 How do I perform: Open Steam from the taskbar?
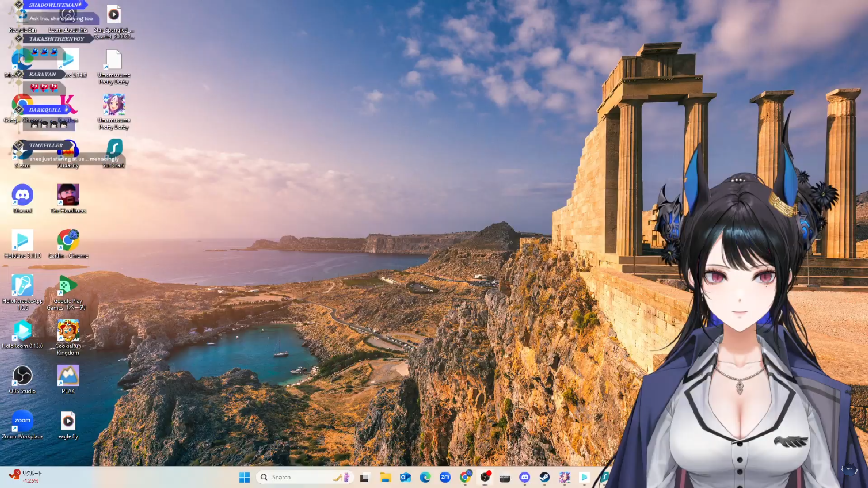click(x=544, y=477)
